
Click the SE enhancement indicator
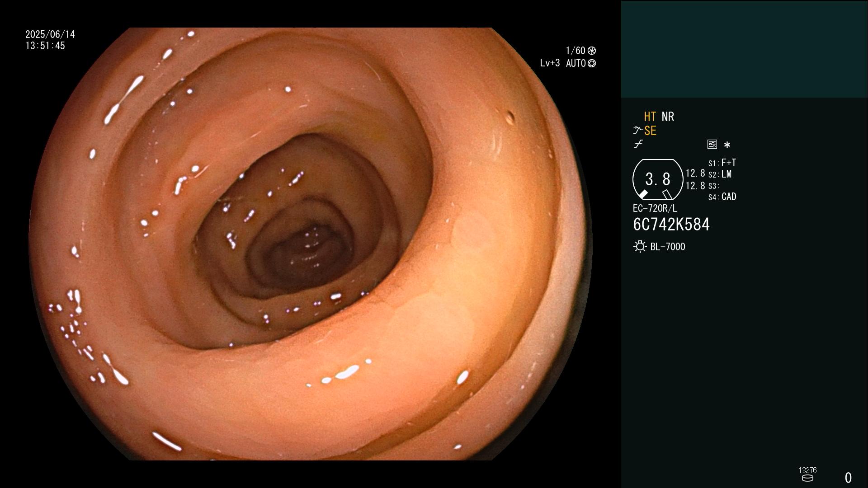point(650,131)
